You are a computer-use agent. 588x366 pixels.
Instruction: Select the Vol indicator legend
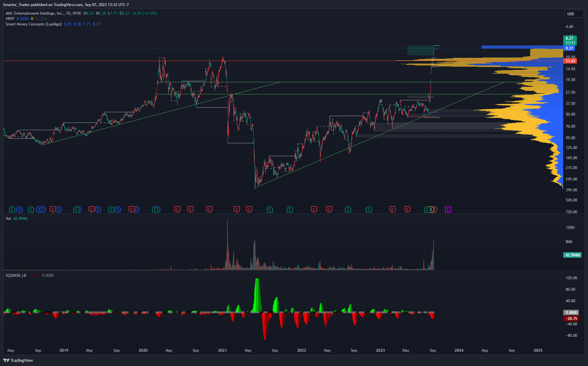[8, 219]
